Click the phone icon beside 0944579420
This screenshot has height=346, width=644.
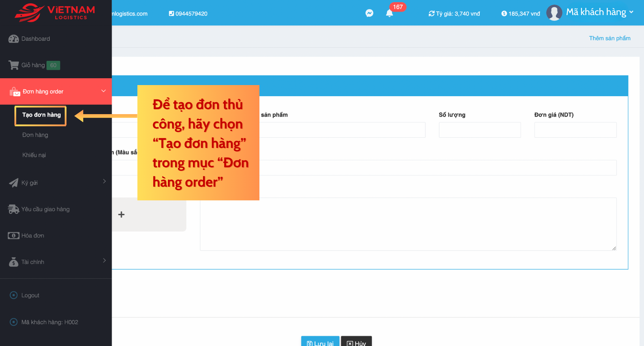pyautogui.click(x=171, y=14)
